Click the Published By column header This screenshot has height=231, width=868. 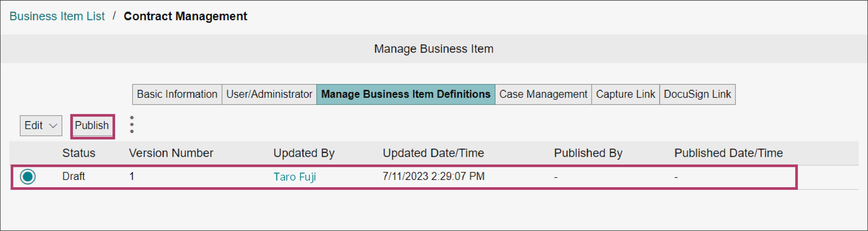click(x=588, y=153)
